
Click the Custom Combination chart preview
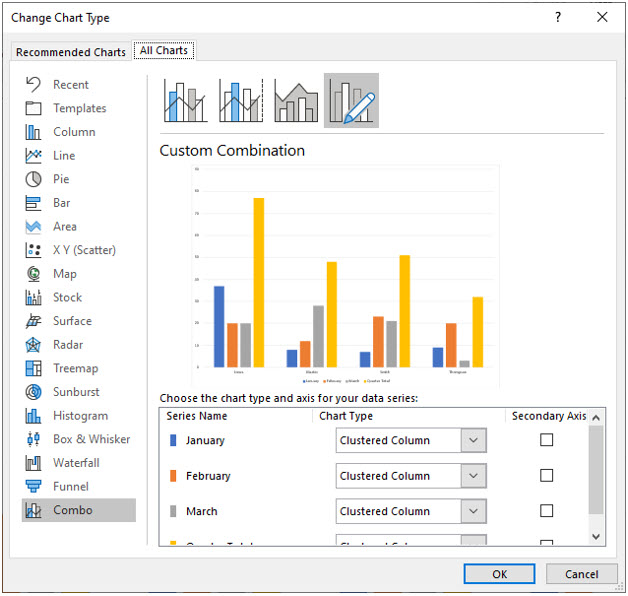coord(345,276)
